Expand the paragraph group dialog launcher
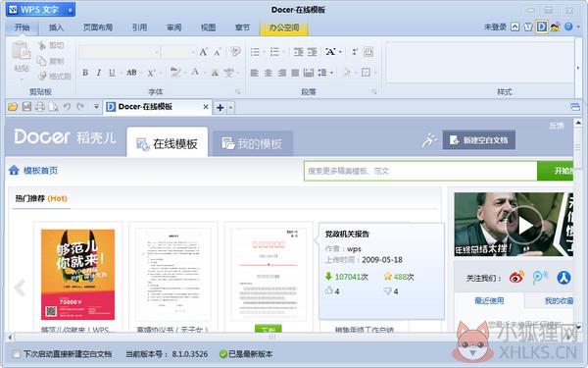The image size is (588, 368). coord(373,91)
